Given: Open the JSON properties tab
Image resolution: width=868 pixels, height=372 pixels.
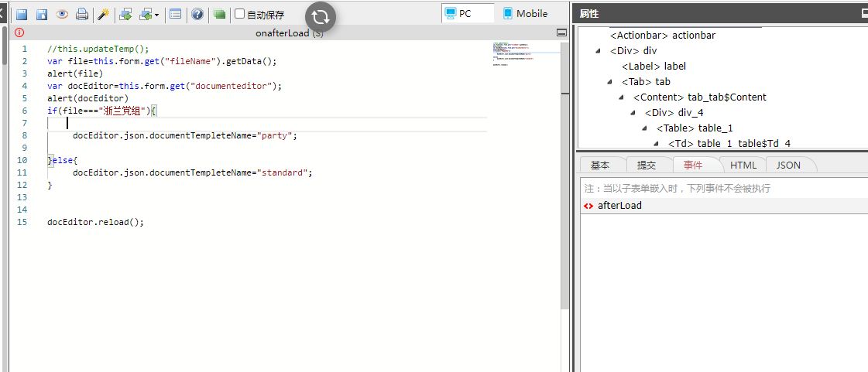Looking at the screenshot, I should (788, 165).
